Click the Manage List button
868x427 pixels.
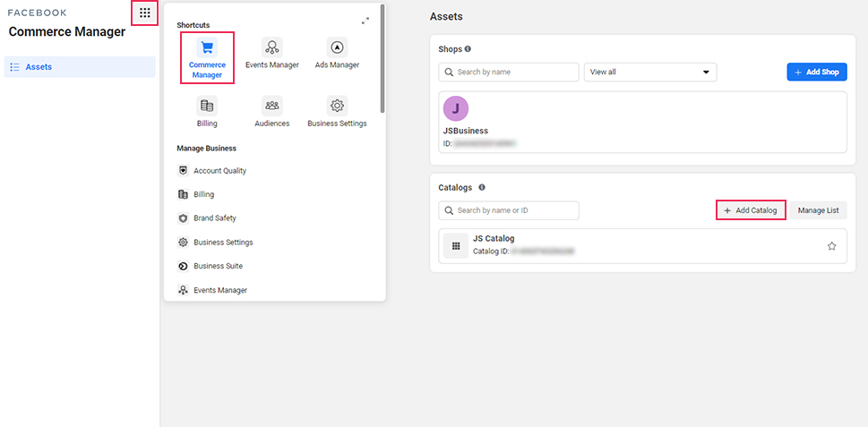point(818,210)
